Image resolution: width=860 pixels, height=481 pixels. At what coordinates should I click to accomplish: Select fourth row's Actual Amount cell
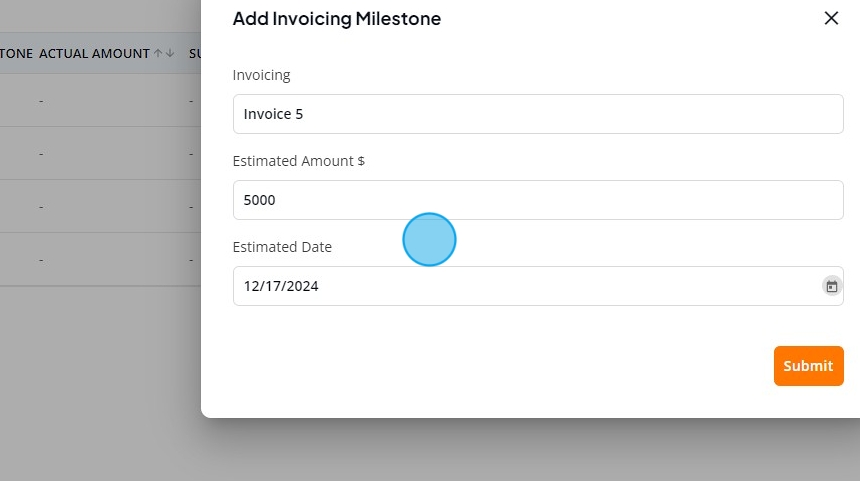pyautogui.click(x=41, y=259)
